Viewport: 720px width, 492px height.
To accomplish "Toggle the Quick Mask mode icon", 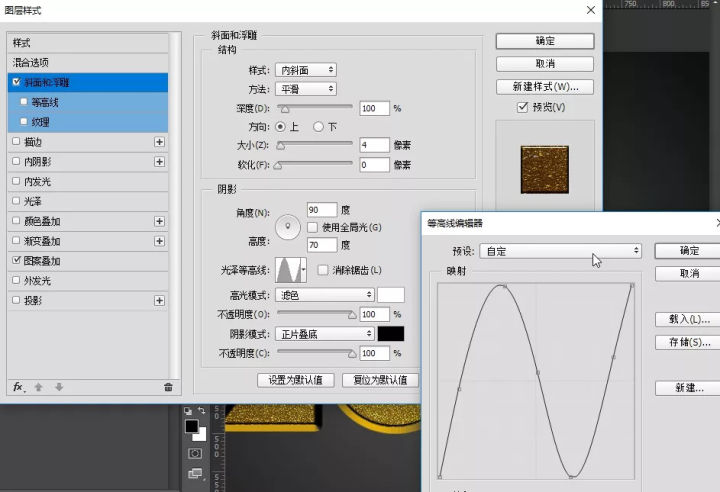I will click(x=195, y=453).
